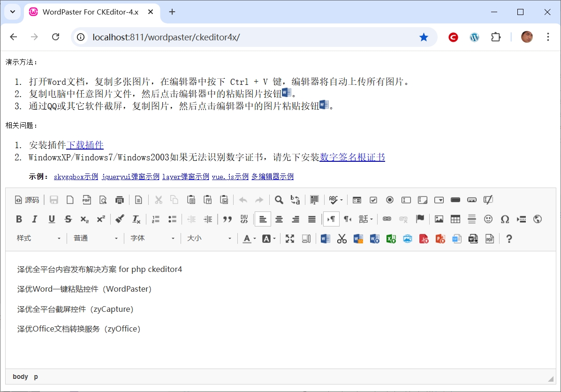Screen dimensions: 561x392
Task: Select the WordPaster For CKEditor-4.x tab
Action: pyautogui.click(x=90, y=12)
